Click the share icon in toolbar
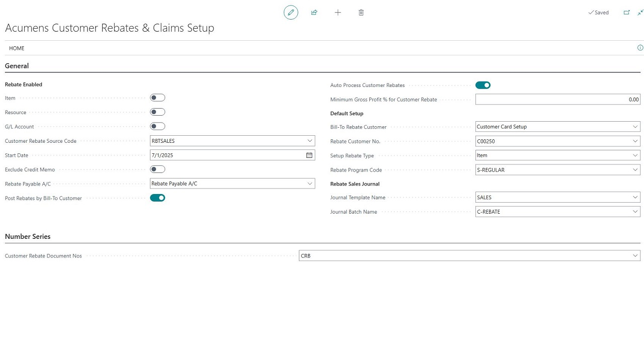The width and height of the screenshot is (644, 362). [x=314, y=13]
